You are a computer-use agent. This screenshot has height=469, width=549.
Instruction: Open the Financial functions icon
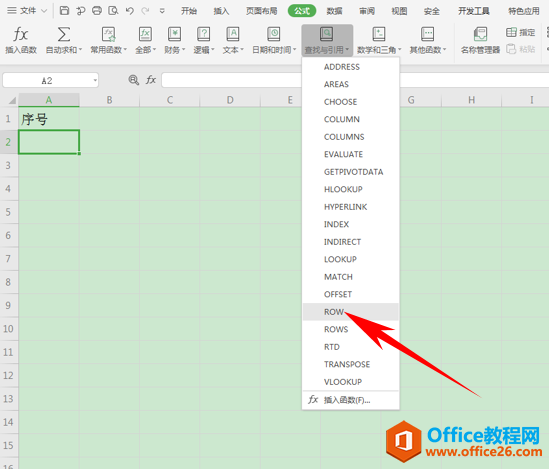pos(174,34)
